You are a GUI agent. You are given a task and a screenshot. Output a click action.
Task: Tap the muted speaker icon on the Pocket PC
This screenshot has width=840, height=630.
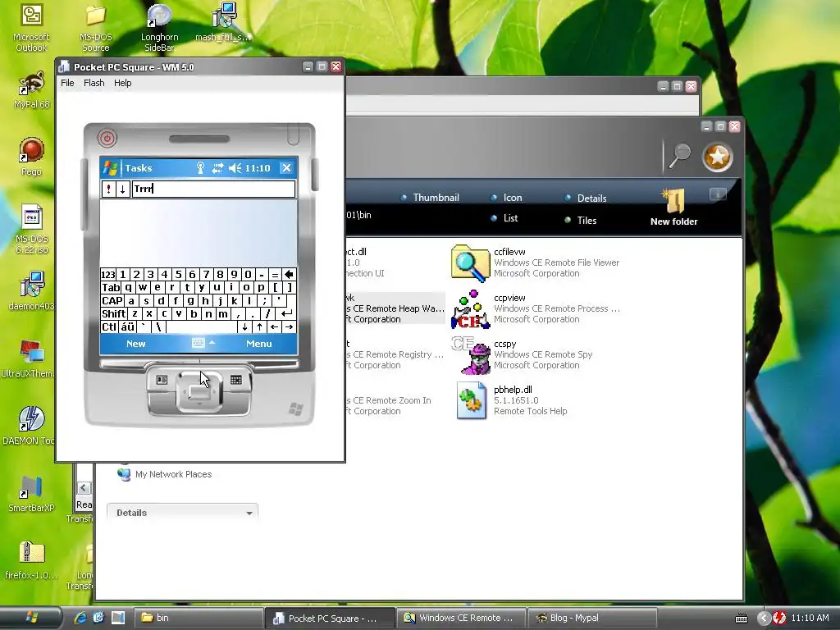coord(235,168)
